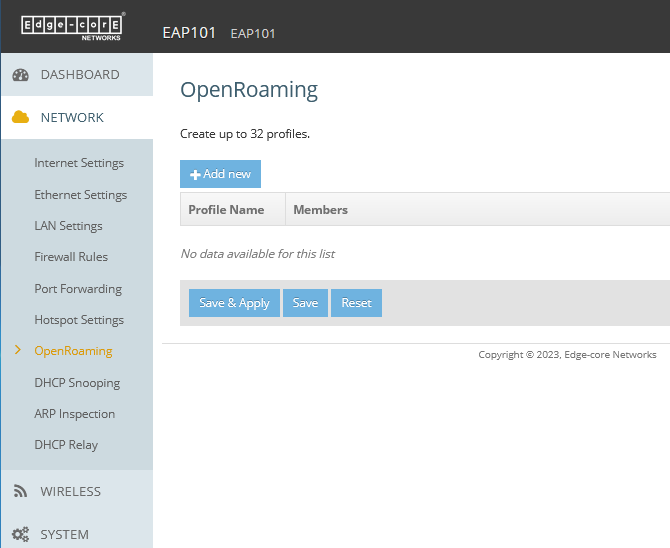
Task: Click the Copyright 2023 Edge-core Networks footer
Action: click(x=567, y=355)
